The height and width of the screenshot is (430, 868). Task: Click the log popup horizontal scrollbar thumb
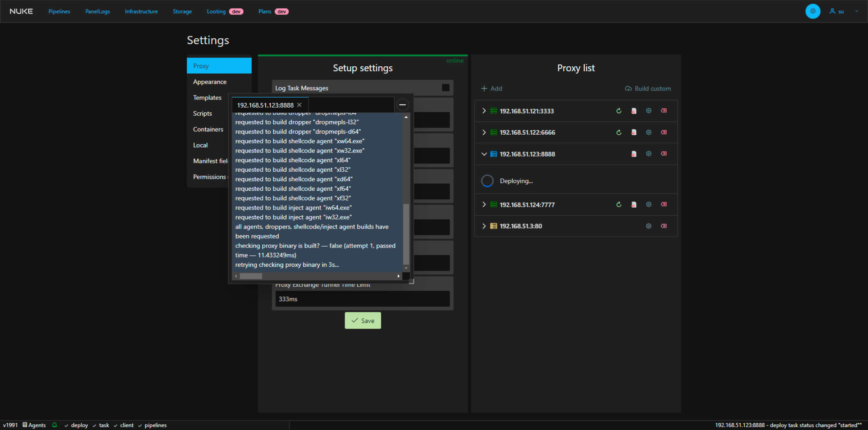(x=251, y=276)
